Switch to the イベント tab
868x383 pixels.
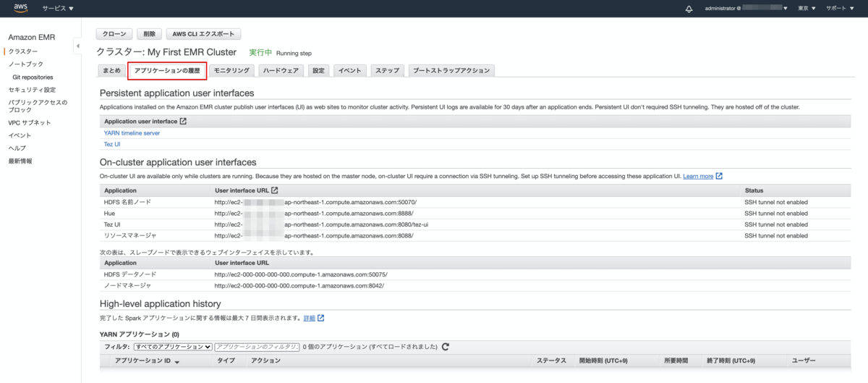tap(351, 70)
